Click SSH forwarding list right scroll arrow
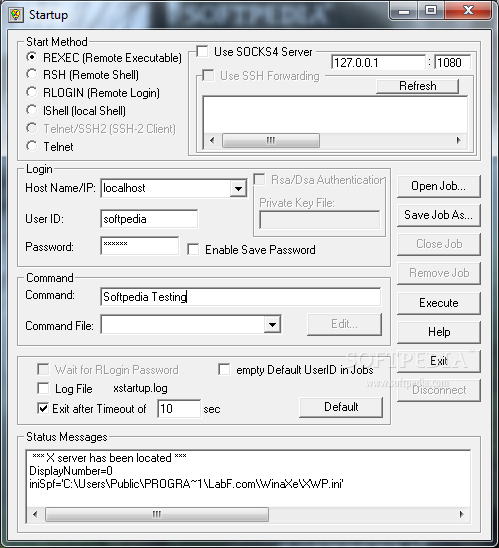 [x=459, y=140]
